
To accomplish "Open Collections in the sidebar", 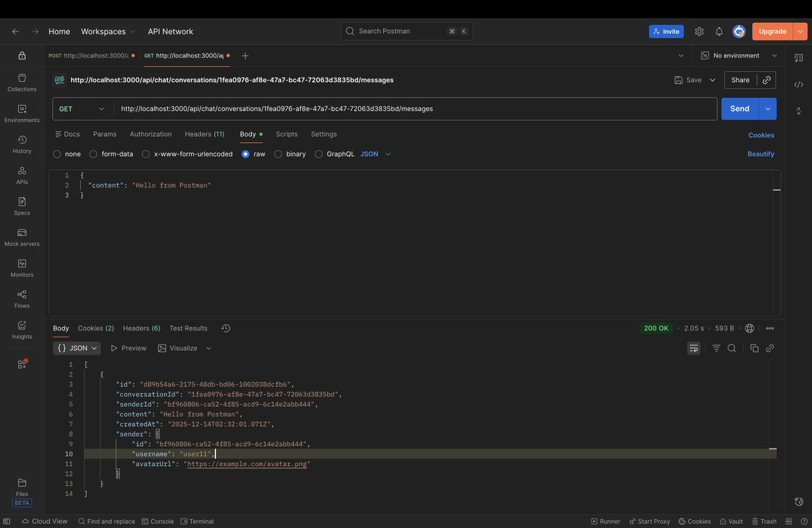I will [x=22, y=83].
